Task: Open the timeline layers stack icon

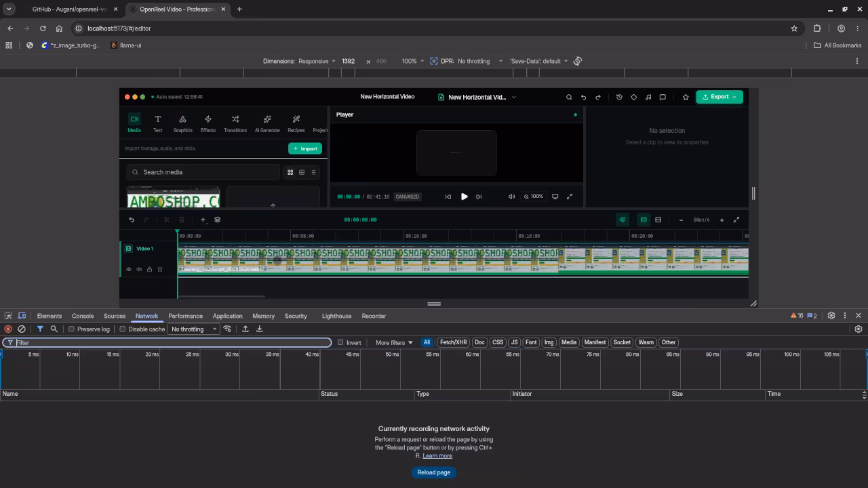Action: click(218, 220)
